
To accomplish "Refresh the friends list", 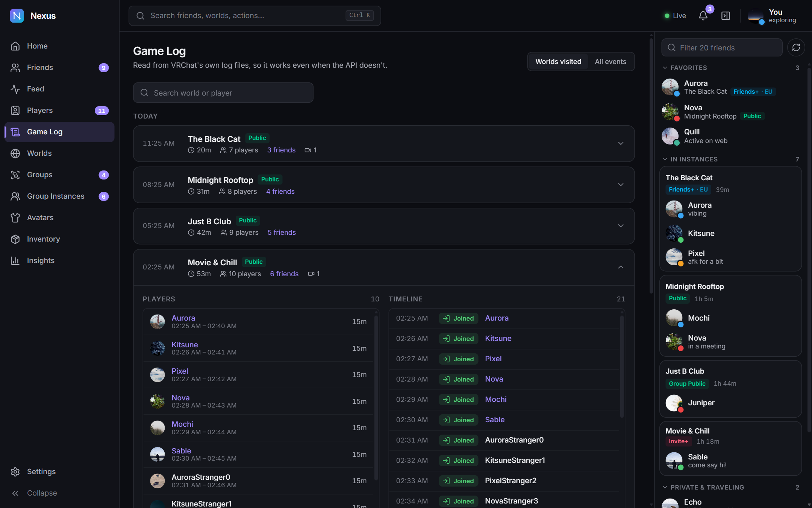I will 796,47.
